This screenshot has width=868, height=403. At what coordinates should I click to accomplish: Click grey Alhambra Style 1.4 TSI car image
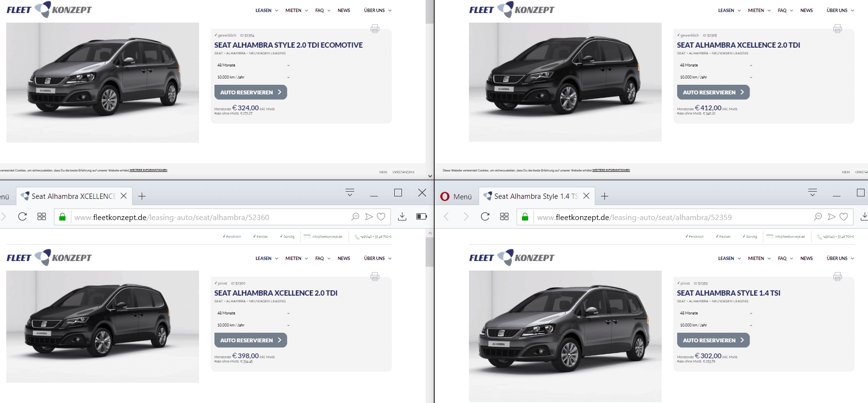(x=565, y=336)
